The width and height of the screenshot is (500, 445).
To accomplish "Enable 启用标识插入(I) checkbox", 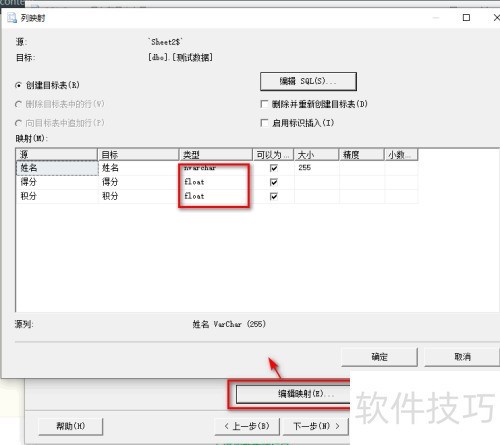I will point(264,123).
